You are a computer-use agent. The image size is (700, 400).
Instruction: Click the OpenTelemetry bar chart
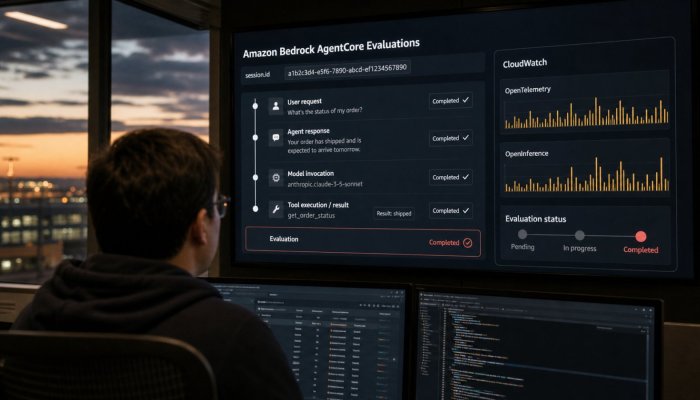[587, 113]
